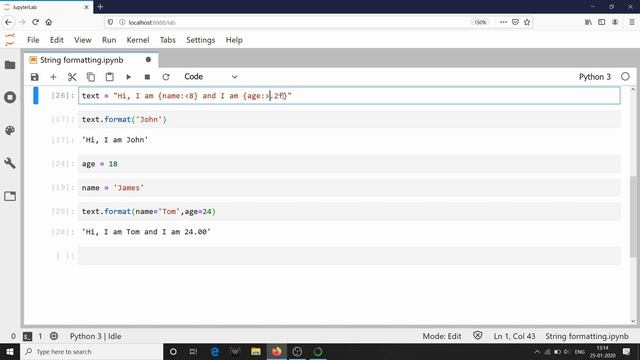This screenshot has height=360, width=640.
Task: Open the View menu
Action: coord(82,40)
